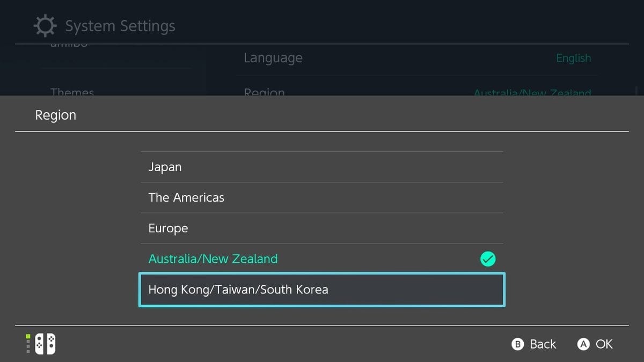Click the left Joy-Con controller icon
The image size is (644, 362).
coord(39,344)
